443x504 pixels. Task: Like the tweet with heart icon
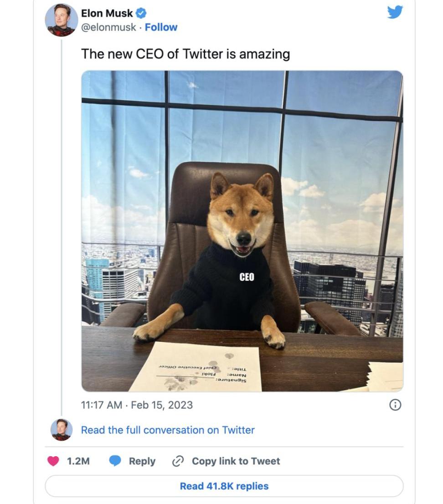click(53, 461)
